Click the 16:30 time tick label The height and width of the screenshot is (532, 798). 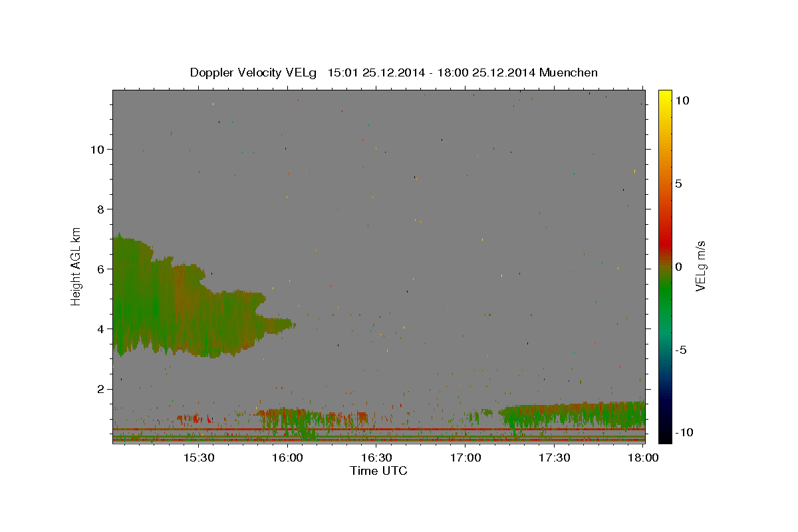coord(376,458)
